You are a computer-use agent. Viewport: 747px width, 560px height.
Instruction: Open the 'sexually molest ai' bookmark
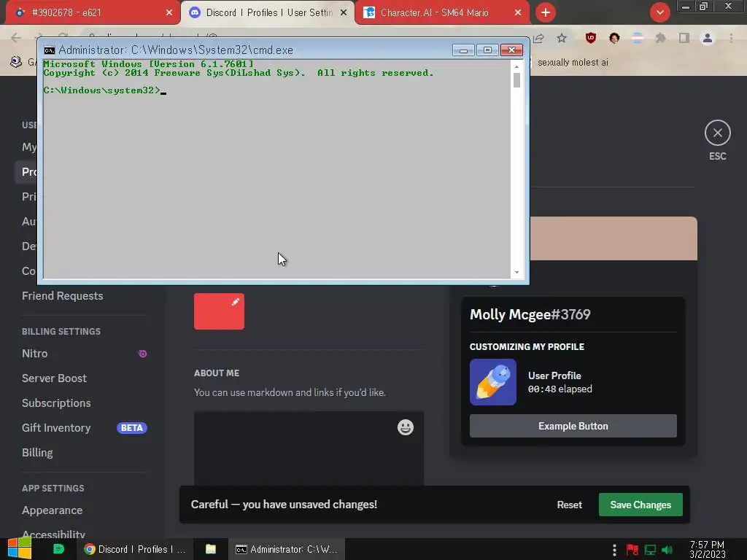click(x=573, y=63)
